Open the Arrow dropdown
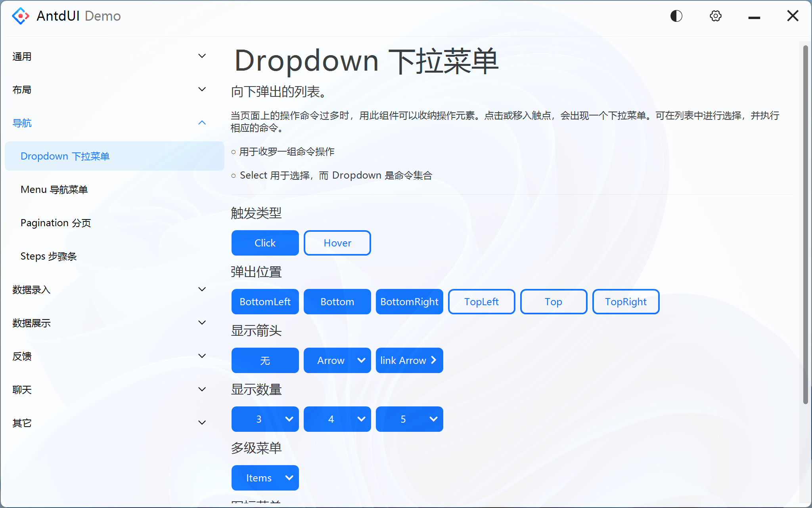Viewport: 812px width, 508px height. (337, 360)
